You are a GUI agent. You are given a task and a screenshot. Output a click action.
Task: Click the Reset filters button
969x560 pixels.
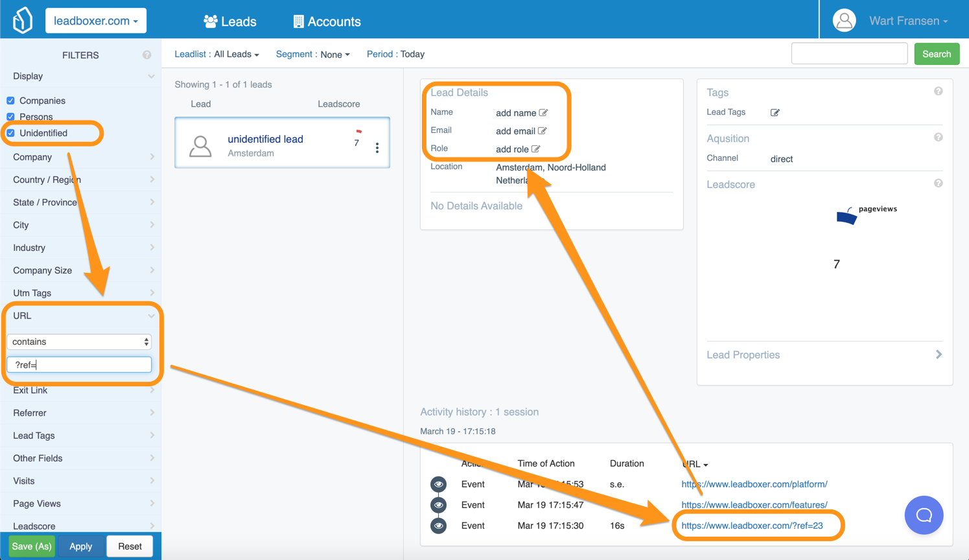[130, 546]
